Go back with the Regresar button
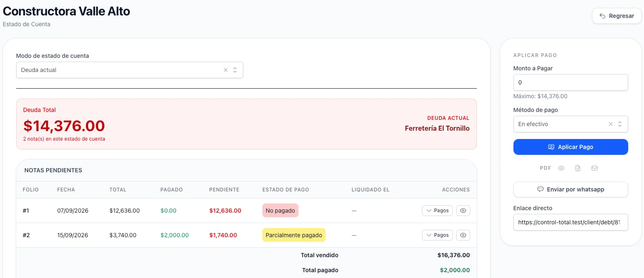Screen dimensions: 644x278 [617, 16]
